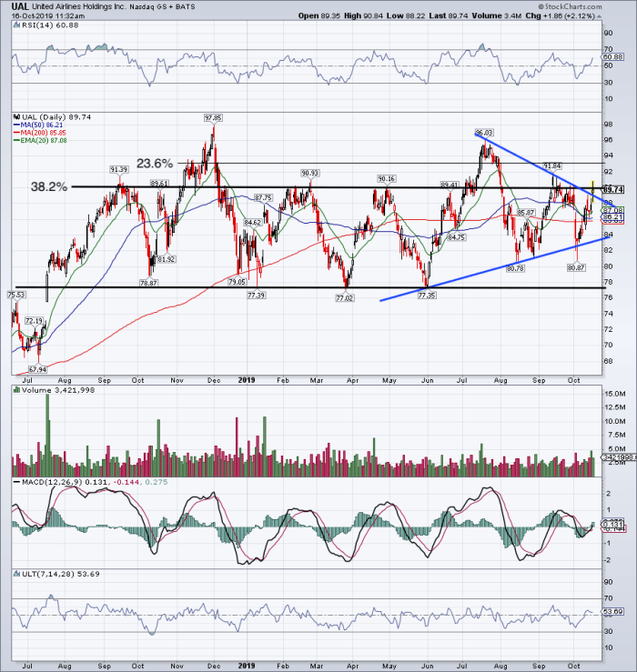637x672 pixels.
Task: Click the 78.87 low price label
Action: click(x=149, y=283)
